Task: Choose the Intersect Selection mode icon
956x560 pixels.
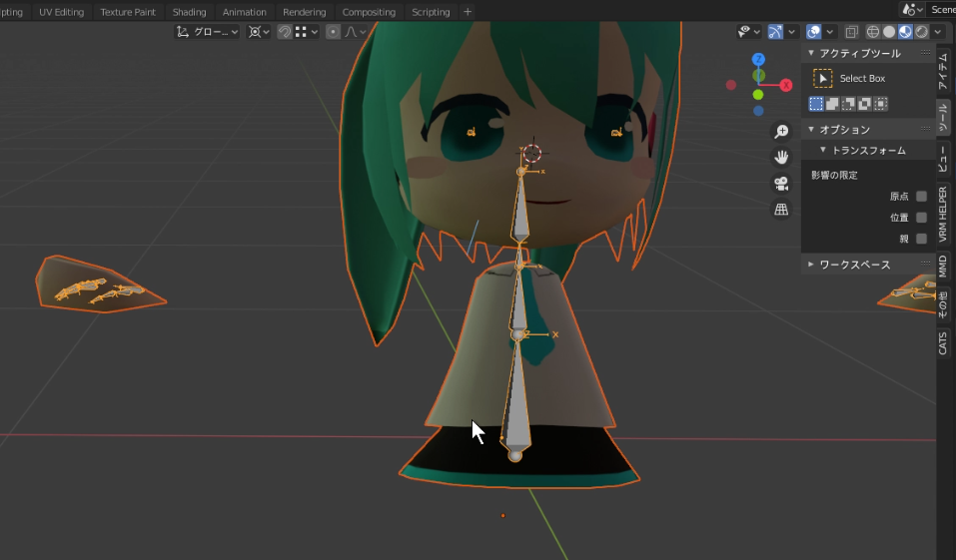Action: 880,104
